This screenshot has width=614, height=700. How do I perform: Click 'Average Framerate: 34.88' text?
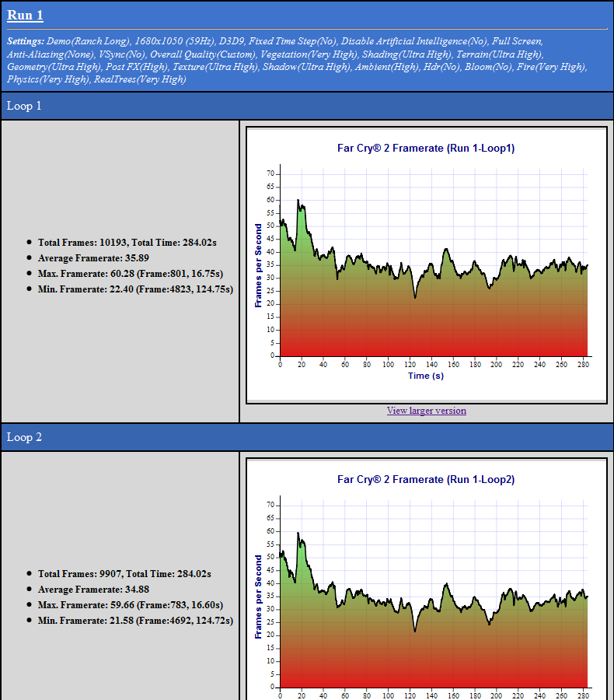[x=93, y=590]
